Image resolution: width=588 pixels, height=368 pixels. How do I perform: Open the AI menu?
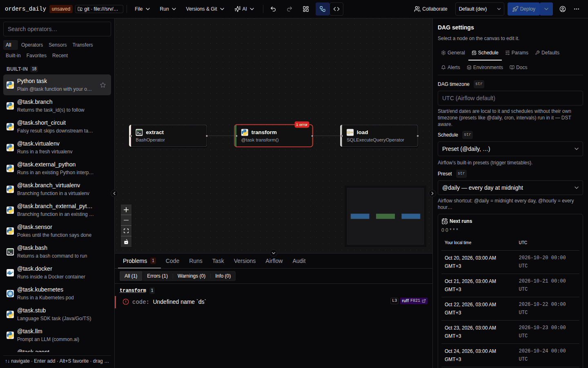244,9
